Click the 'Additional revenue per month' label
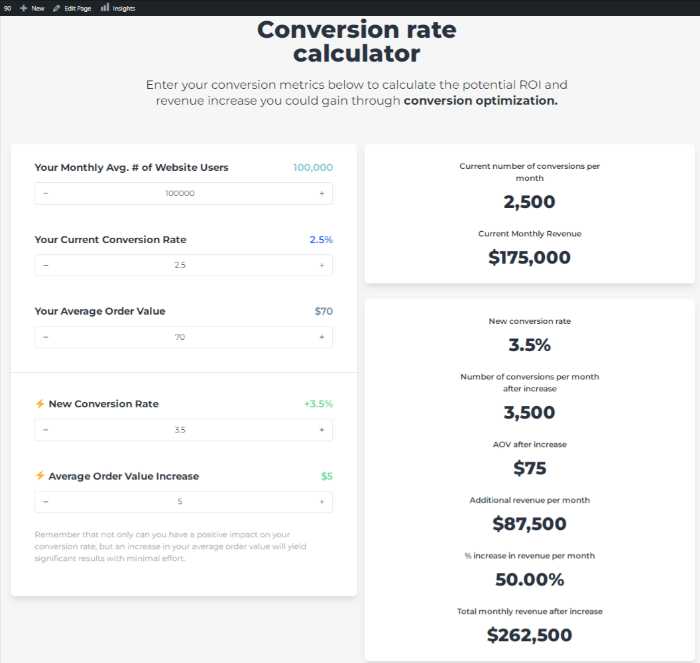Screen dimensions: 700x663 click(x=529, y=500)
